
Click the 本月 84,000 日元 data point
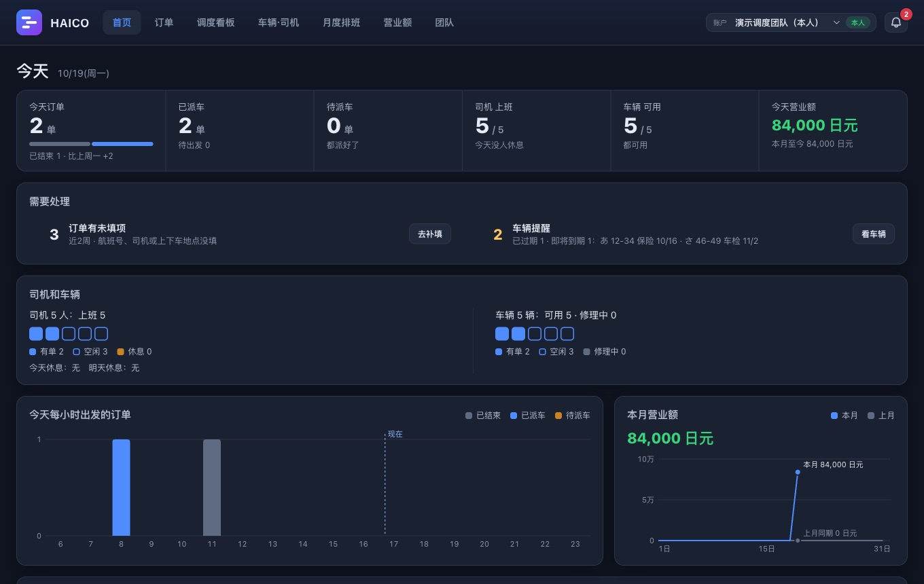point(798,472)
